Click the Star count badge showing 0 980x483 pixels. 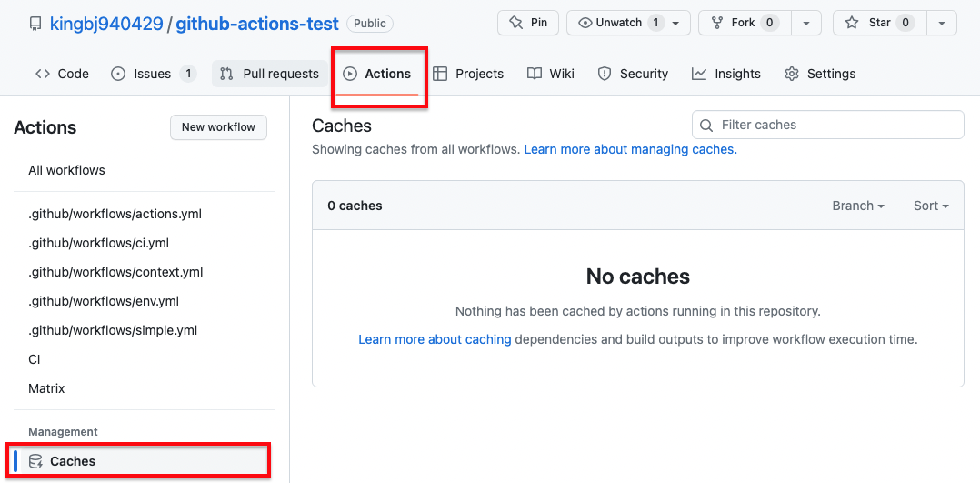click(x=905, y=23)
